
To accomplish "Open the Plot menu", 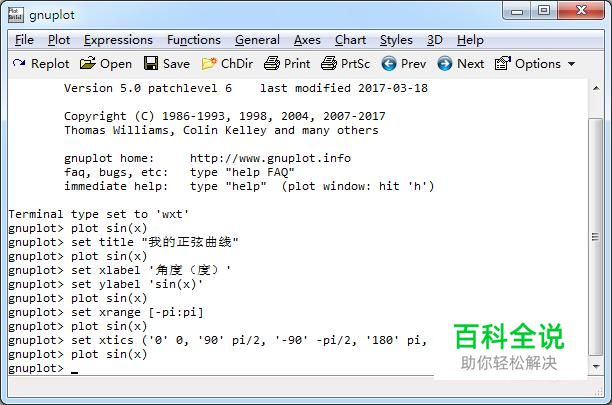I will pos(59,40).
